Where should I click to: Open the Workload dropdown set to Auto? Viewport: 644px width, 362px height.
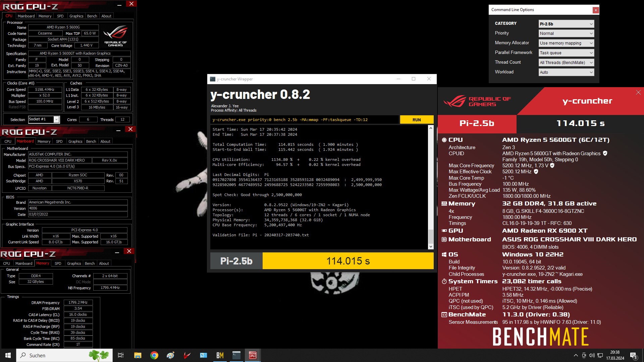coord(566,72)
